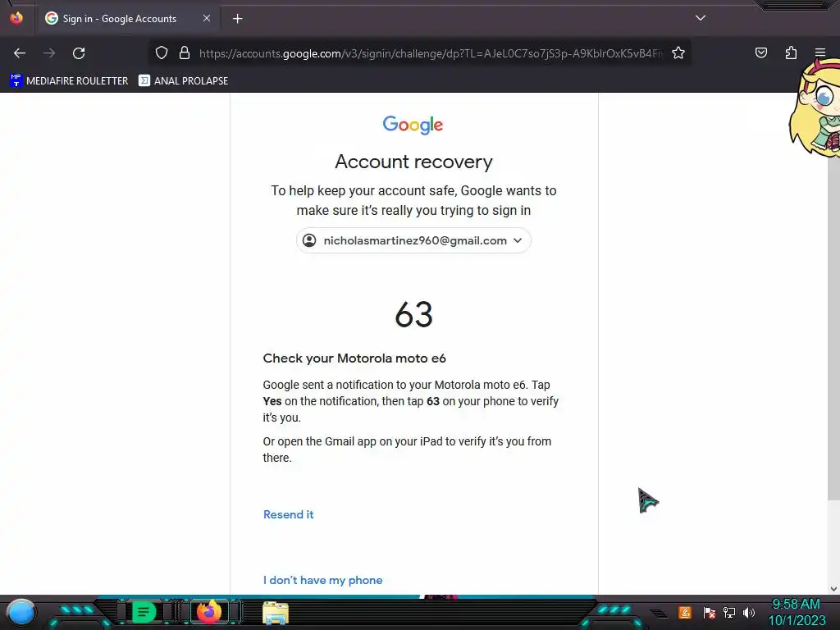Viewport: 840px width, 630px height.
Task: Open the tracking protection shield icon
Action: (162, 53)
